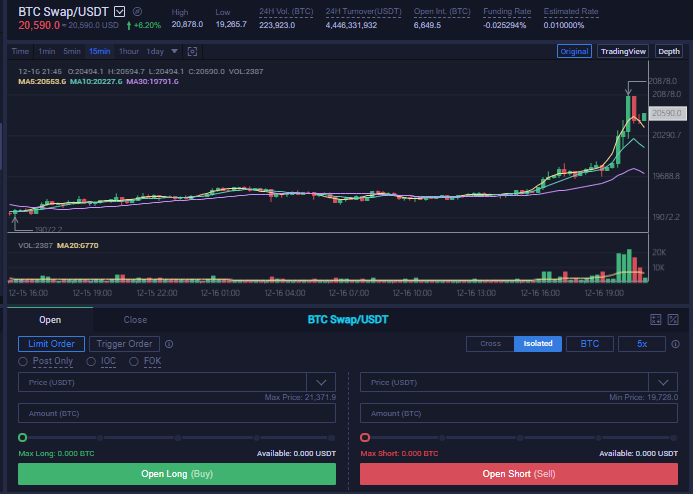693x494 pixels.
Task: Click the short-side Price (USDT) field
Action: coord(504,382)
